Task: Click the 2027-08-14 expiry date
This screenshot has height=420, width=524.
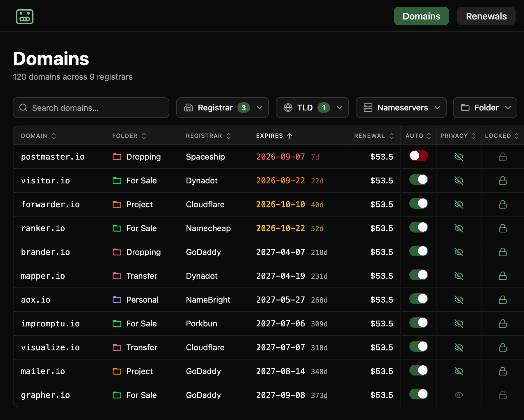Action: click(280, 371)
